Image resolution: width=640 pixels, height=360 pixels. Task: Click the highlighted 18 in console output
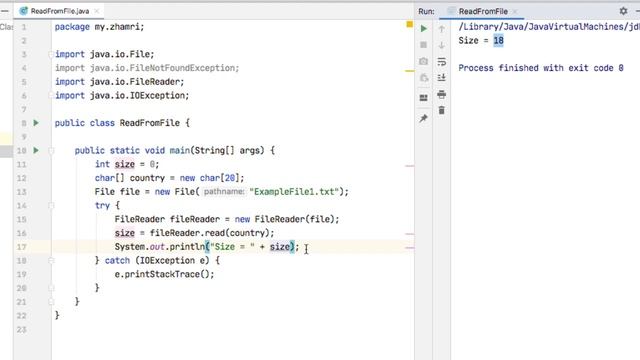498,40
